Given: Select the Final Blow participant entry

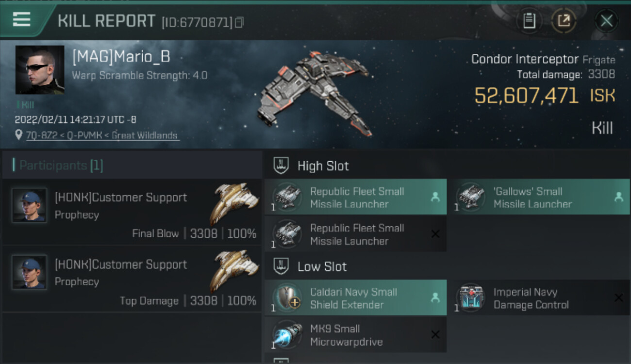Looking at the screenshot, I should [132, 212].
